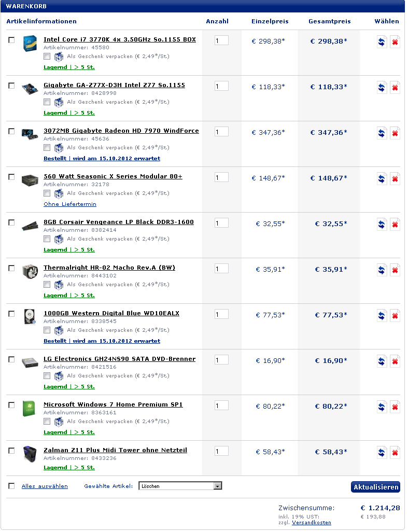Delete Zalman Z11 Plus tower with red X
Screen dimensions: 408x532
[395, 453]
